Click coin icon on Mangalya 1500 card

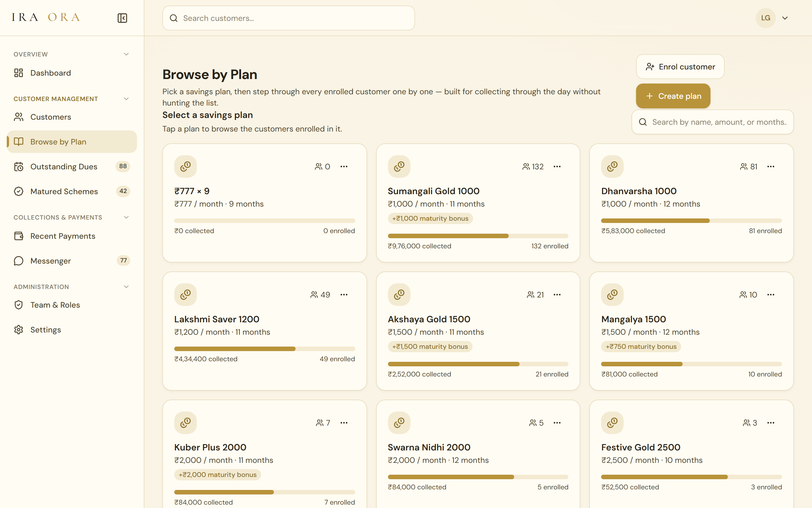pos(612,295)
